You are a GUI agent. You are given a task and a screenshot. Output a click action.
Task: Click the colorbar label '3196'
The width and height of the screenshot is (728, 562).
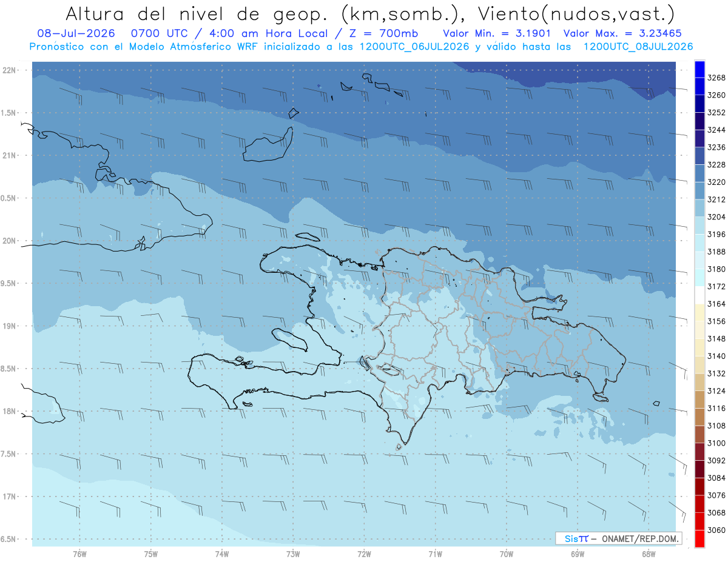coord(716,235)
